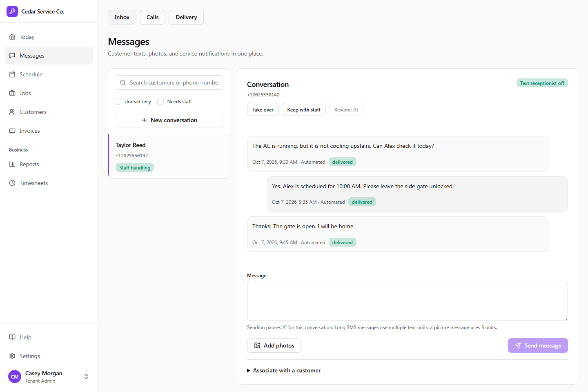Open Invoices in the sidebar
Image resolution: width=588 pixels, height=392 pixels.
pos(49,131)
